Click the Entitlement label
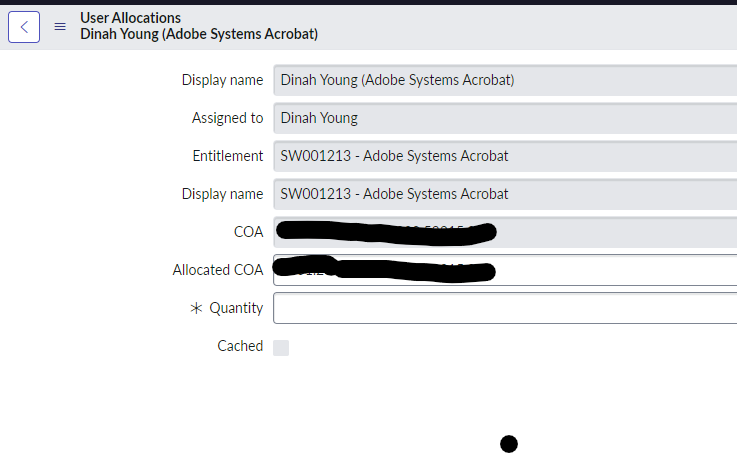 pyautogui.click(x=228, y=156)
